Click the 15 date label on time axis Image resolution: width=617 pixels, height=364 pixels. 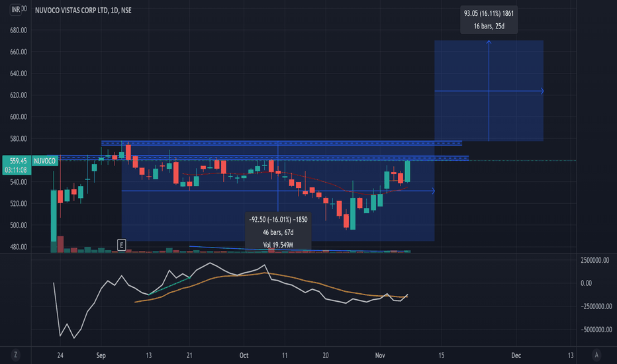point(441,355)
